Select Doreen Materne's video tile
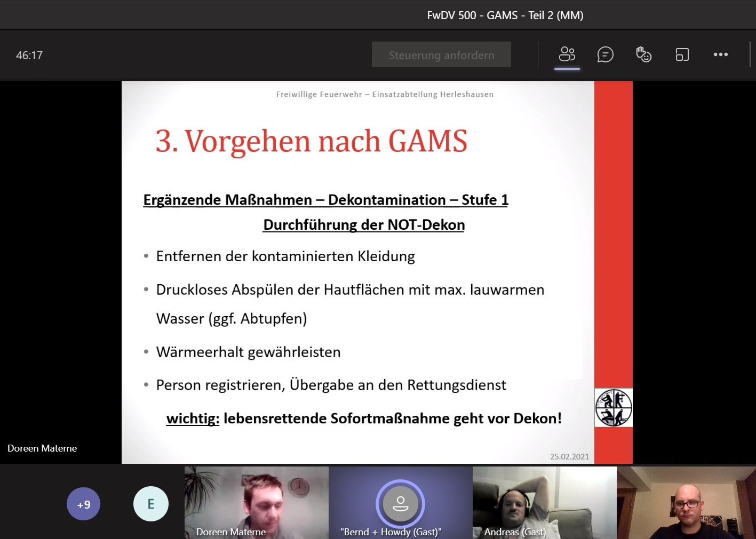The image size is (756, 539). click(x=257, y=503)
